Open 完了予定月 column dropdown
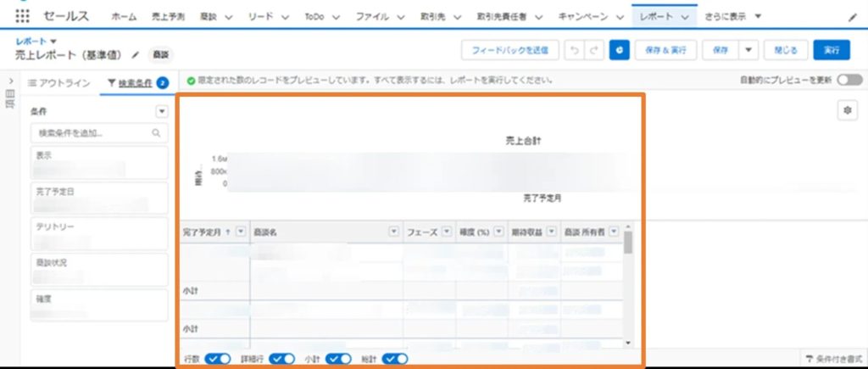Screen dimensions: 868x369 (x=241, y=232)
